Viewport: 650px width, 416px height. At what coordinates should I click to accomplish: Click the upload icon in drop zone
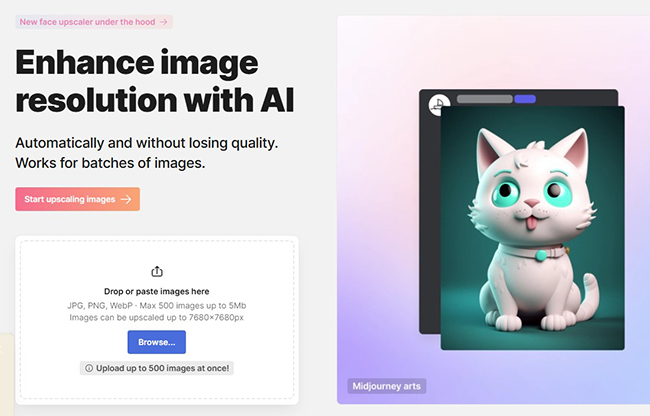[x=157, y=271]
